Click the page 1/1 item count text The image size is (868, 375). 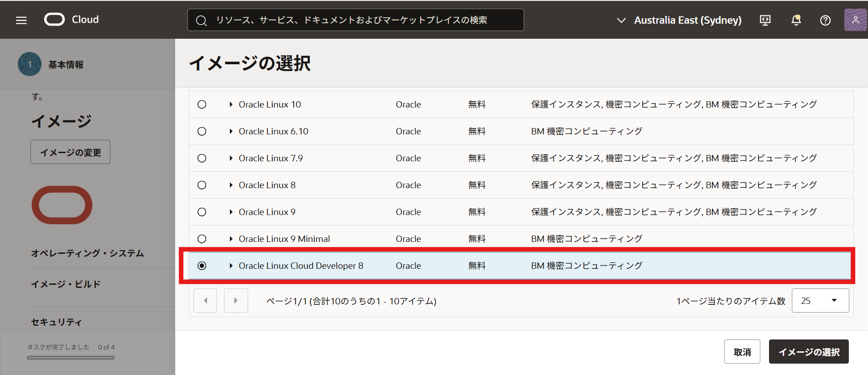tap(351, 301)
